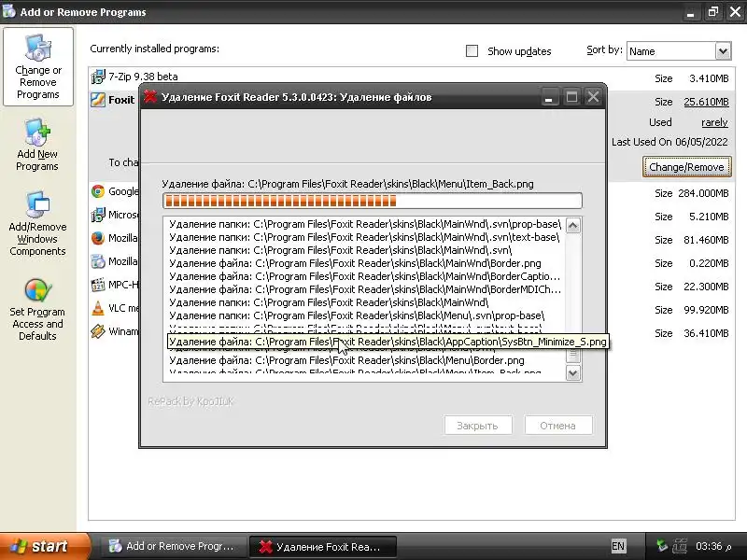This screenshot has height=560, width=747.
Task: Open the Sort by Name dropdown
Action: click(x=679, y=51)
